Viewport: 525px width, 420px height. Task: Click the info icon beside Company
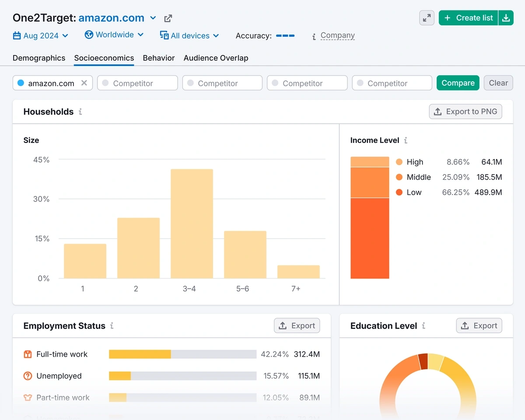(314, 37)
